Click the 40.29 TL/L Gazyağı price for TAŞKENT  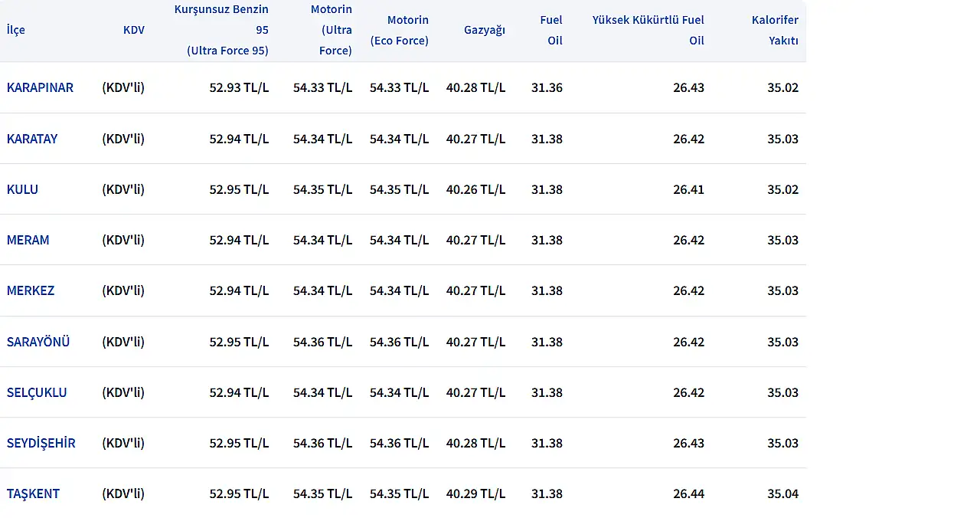click(x=475, y=493)
